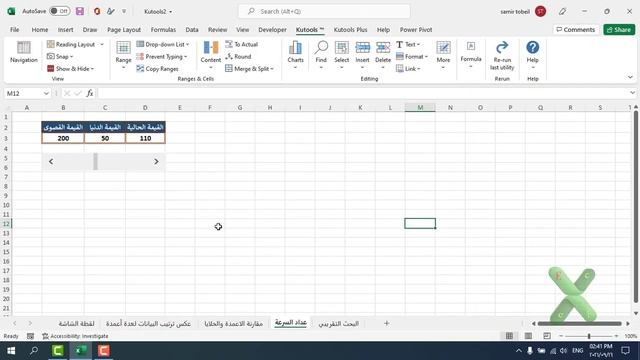The image size is (640, 360).
Task: Switch to Normal view icon
Action: [509, 336]
